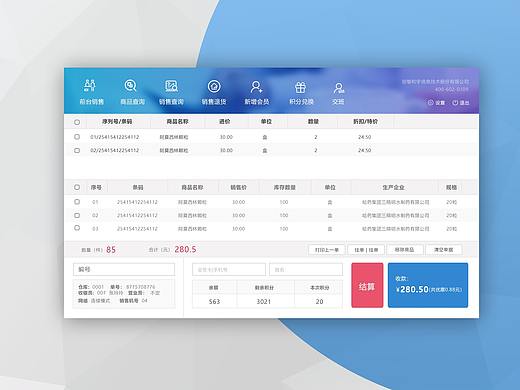Click the 销售价 column header

coord(238,188)
